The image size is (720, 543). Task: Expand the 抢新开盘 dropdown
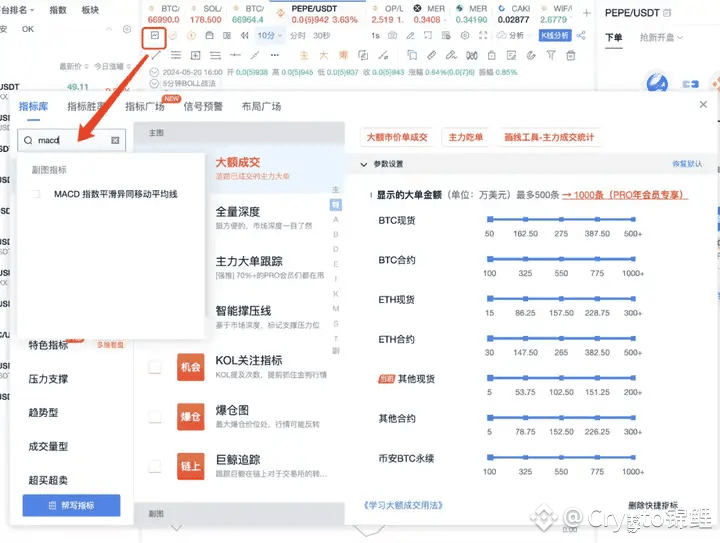point(662,37)
